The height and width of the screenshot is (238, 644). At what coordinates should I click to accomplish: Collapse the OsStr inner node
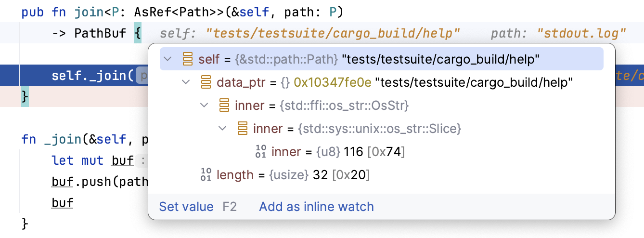click(204, 106)
